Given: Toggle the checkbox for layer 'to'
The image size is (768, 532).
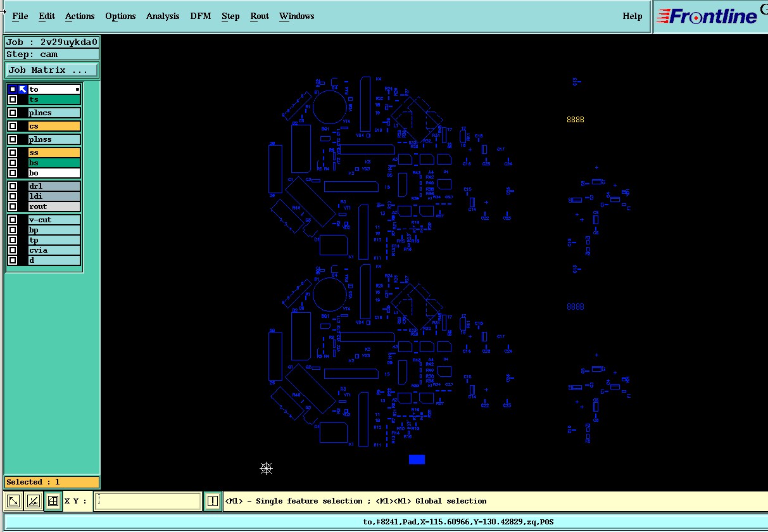Looking at the screenshot, I should click(13, 89).
